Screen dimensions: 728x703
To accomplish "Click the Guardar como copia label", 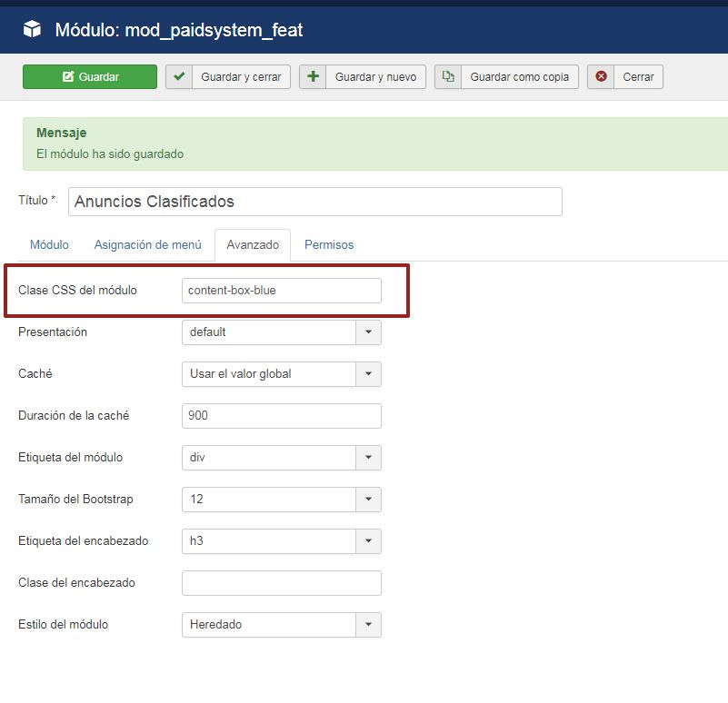I will [x=520, y=76].
